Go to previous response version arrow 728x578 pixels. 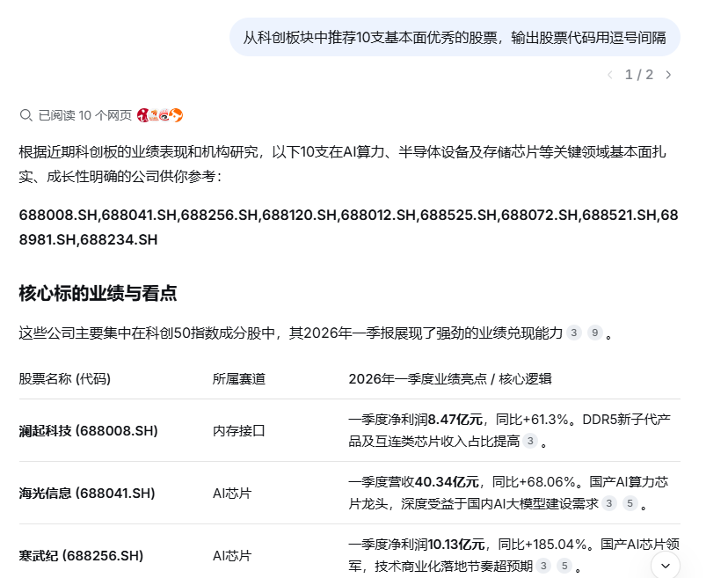pos(610,75)
